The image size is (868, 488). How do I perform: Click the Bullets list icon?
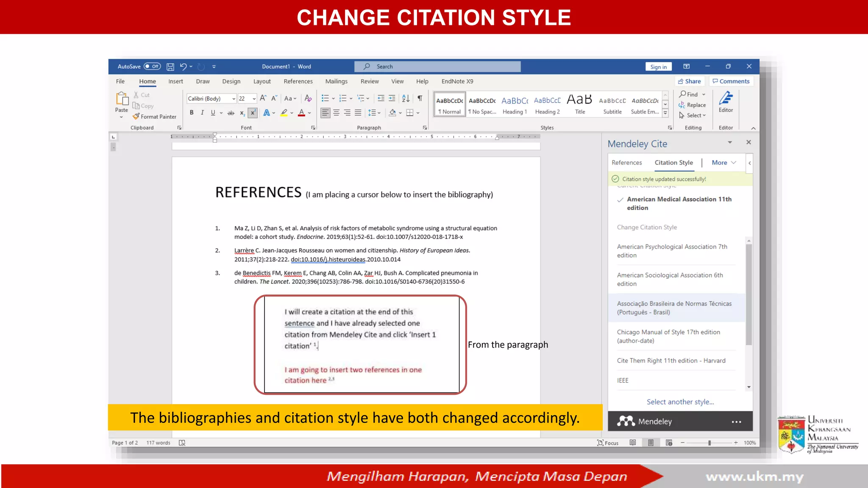325,98
